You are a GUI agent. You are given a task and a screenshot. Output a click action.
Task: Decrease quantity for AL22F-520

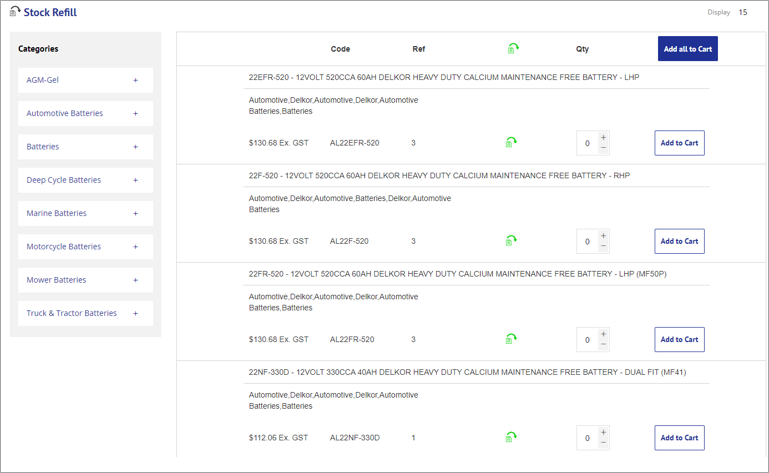click(x=604, y=246)
